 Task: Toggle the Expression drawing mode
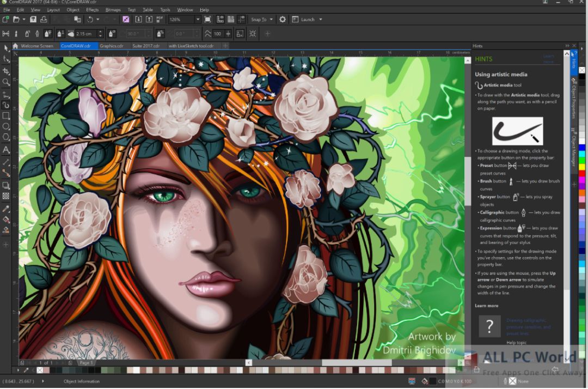click(x=47, y=34)
